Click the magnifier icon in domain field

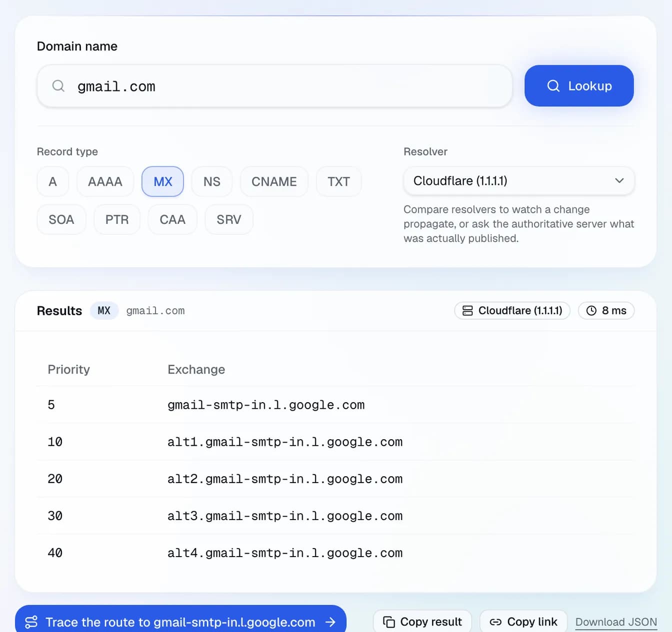[x=58, y=86]
